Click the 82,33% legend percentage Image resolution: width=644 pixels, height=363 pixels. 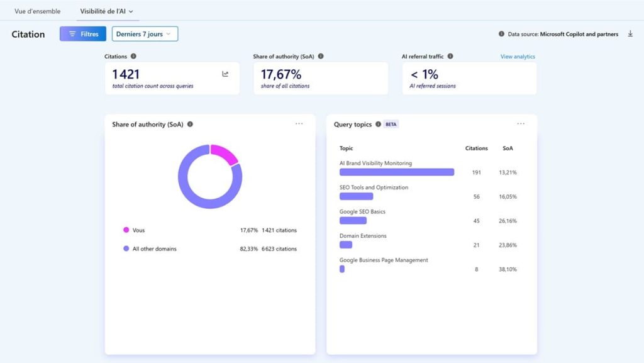click(249, 249)
